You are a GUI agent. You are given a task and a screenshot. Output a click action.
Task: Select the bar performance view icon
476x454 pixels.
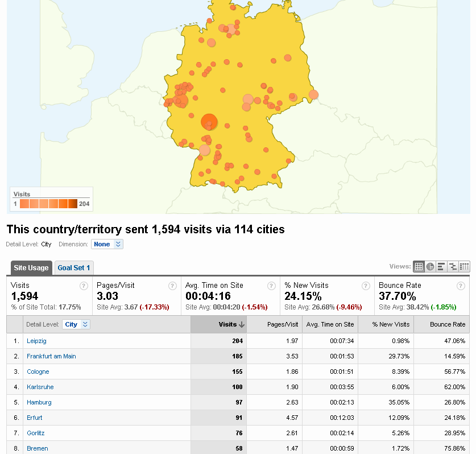[441, 266]
